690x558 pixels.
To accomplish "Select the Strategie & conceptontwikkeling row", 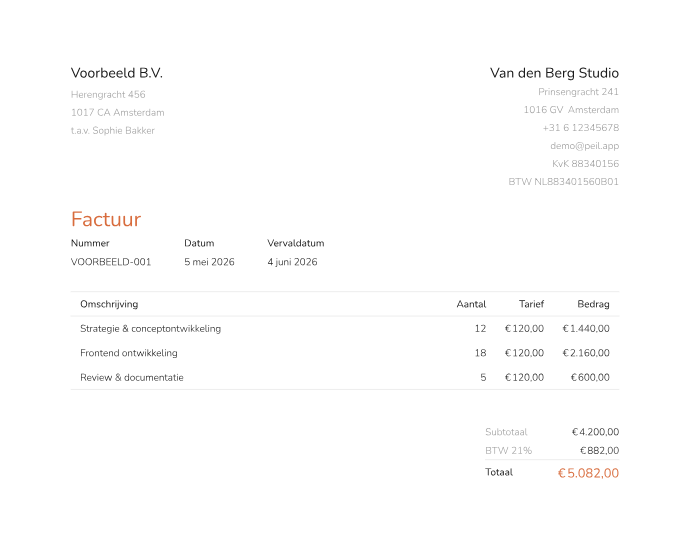I will click(x=345, y=329).
